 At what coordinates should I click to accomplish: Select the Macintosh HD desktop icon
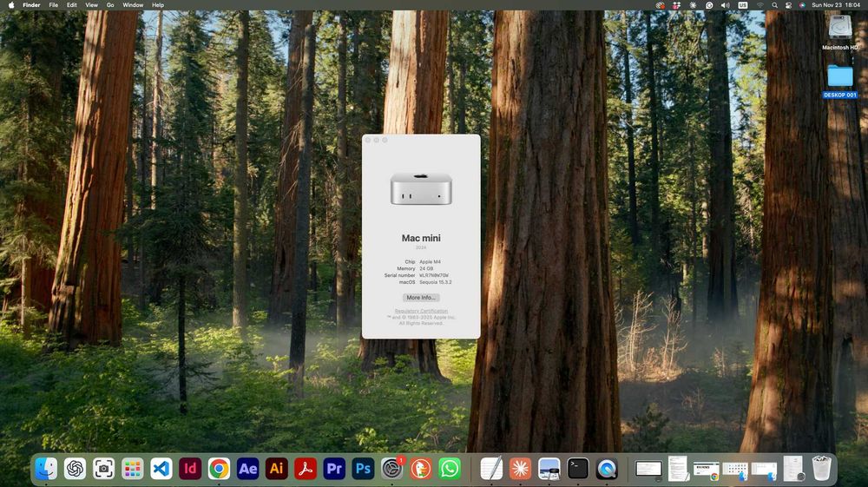839,32
